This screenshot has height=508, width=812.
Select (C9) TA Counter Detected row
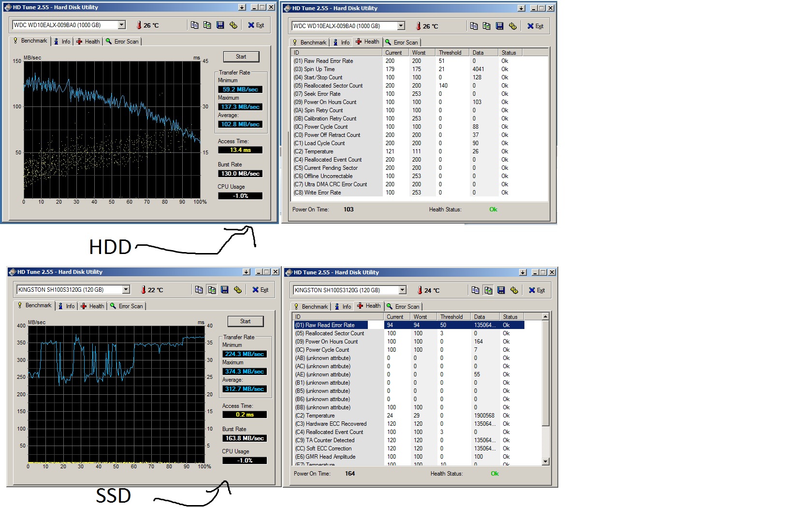pos(409,440)
